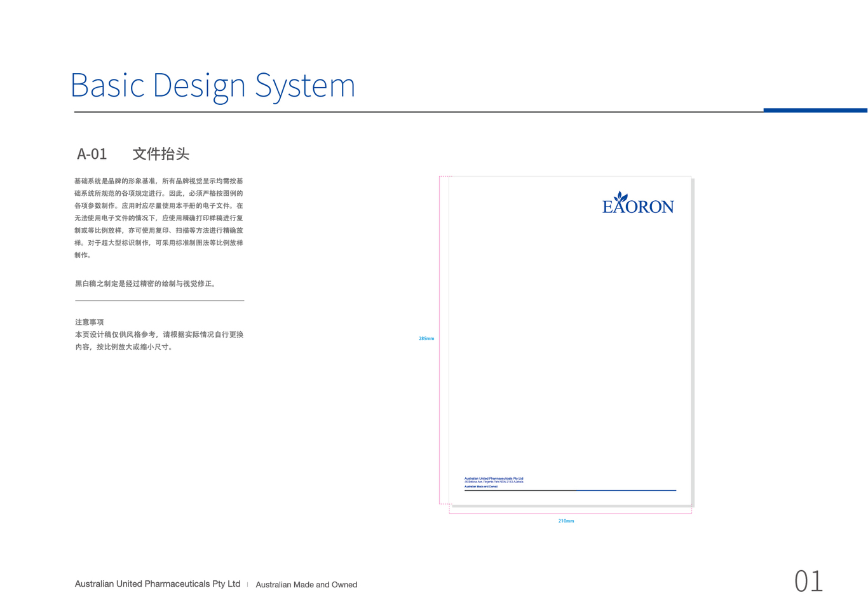Image resolution: width=868 pixels, height=614 pixels.
Task: Select the '210mm' width dimension label
Action: click(x=566, y=521)
